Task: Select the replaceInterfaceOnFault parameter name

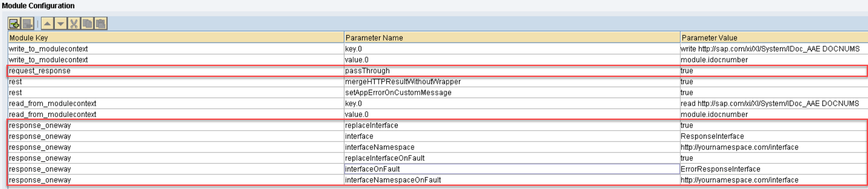Action: (512, 158)
